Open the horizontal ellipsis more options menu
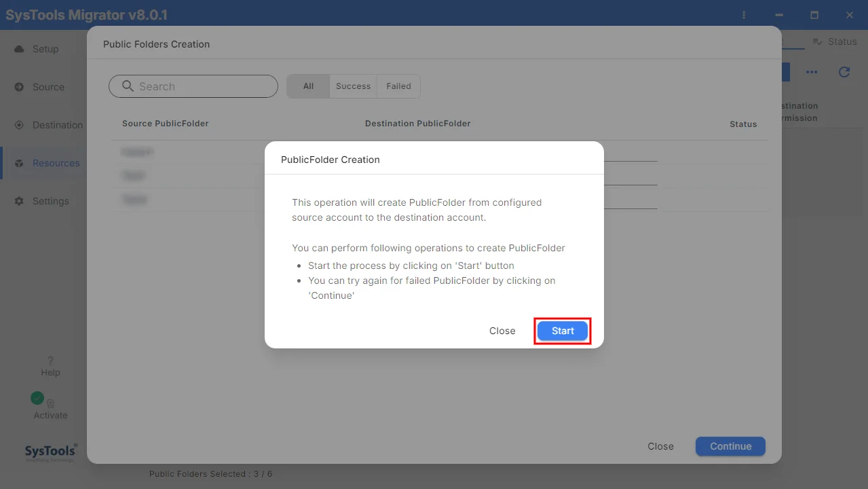This screenshot has width=868, height=489. (x=812, y=72)
